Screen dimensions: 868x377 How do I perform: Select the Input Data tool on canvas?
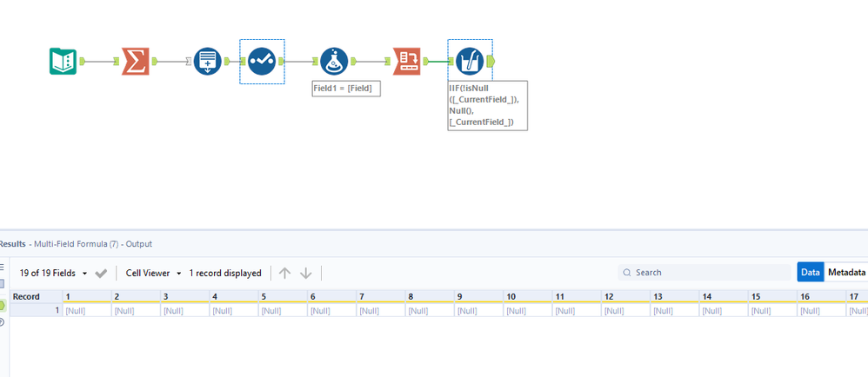(63, 62)
